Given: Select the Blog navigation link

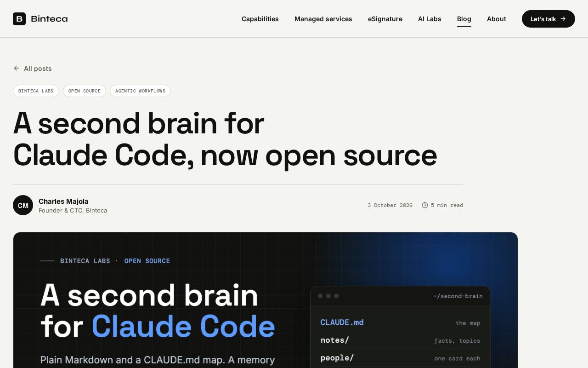Looking at the screenshot, I should [x=464, y=19].
